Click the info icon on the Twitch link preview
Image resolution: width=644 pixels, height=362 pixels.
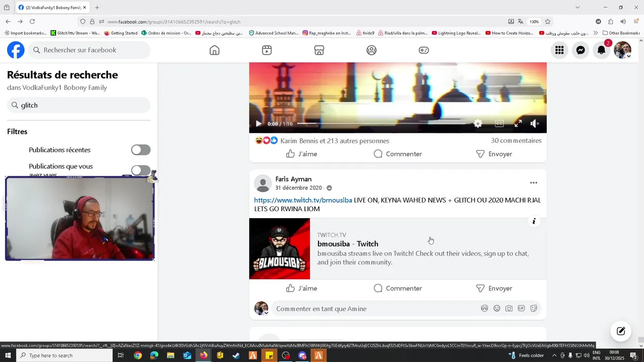tap(534, 221)
